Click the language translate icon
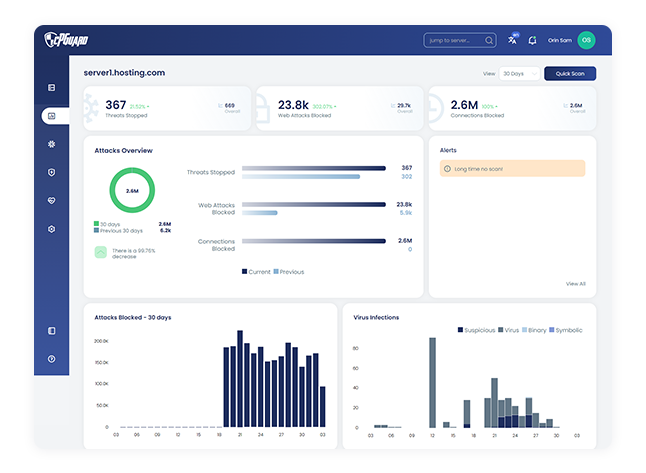646x473 pixels. tap(513, 40)
